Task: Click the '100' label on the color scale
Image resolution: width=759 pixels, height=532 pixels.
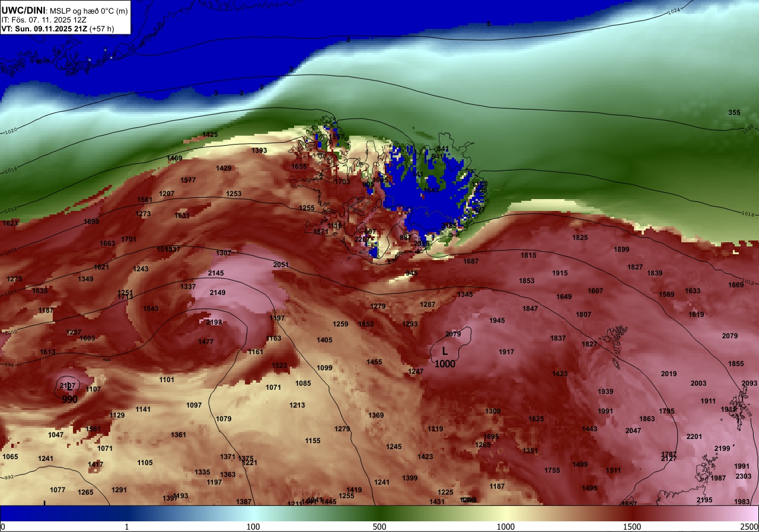Action: (253, 527)
